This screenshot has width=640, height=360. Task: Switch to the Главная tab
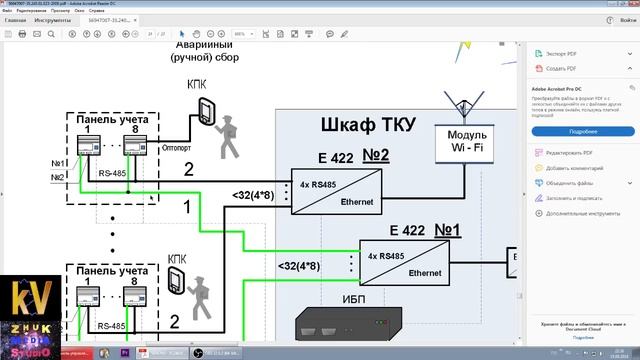tap(16, 20)
